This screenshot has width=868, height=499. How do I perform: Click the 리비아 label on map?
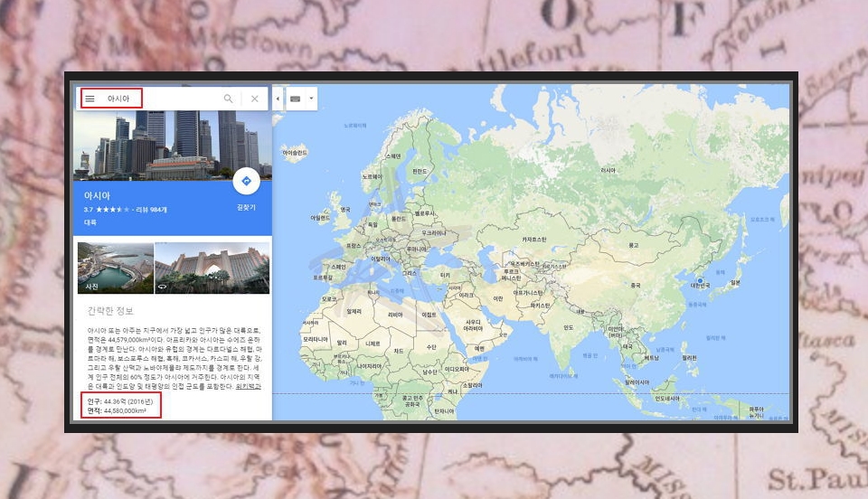pyautogui.click(x=395, y=315)
